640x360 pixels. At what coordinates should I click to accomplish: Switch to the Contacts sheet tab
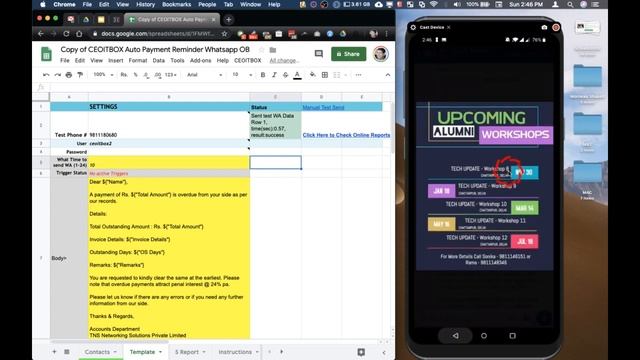(97, 352)
